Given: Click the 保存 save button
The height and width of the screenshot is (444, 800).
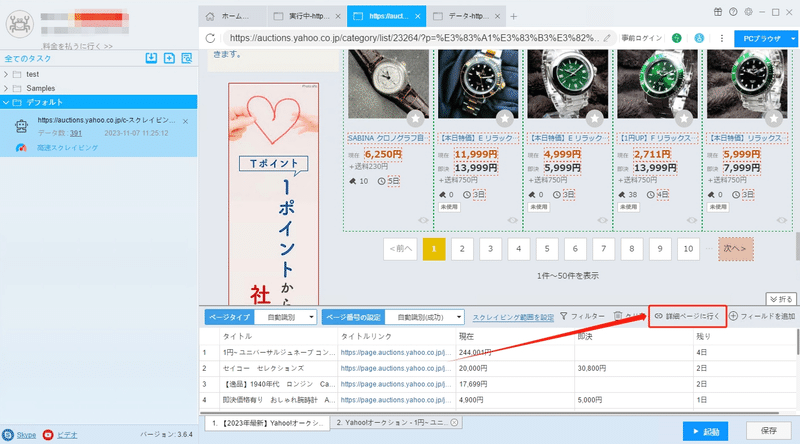Looking at the screenshot, I should coord(769,431).
